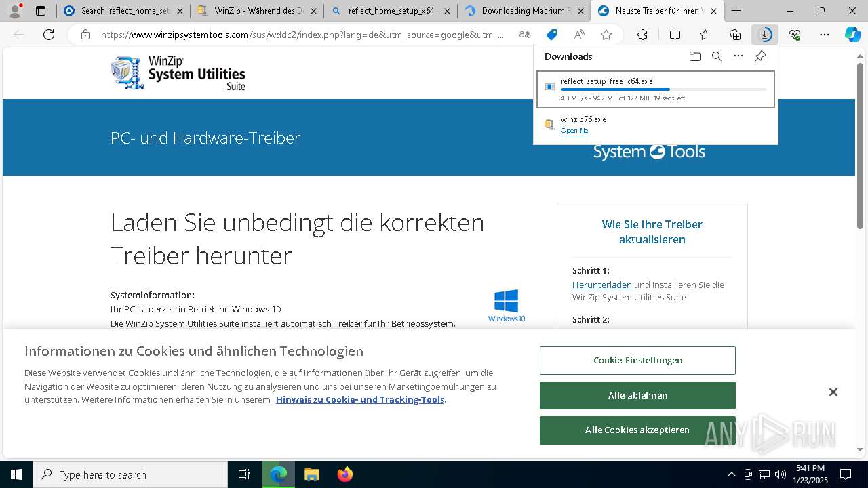The image size is (868, 488).
Task: Select the Neuste Treiber für Ihren tab
Action: click(656, 11)
